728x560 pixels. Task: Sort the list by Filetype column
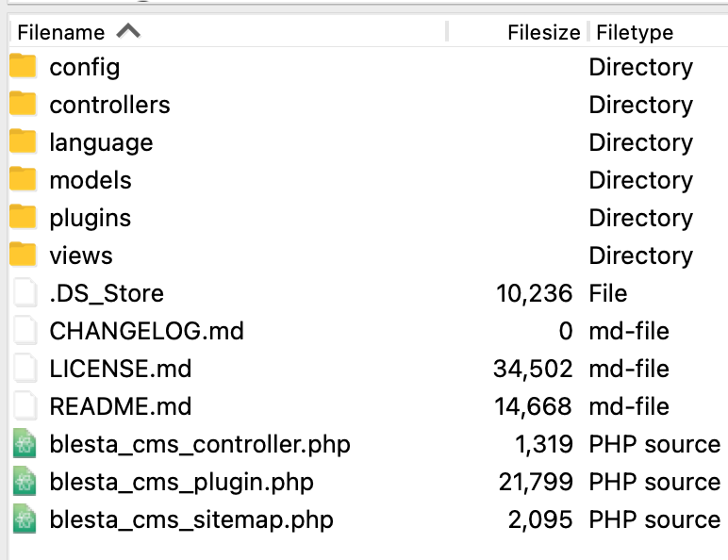(x=635, y=32)
